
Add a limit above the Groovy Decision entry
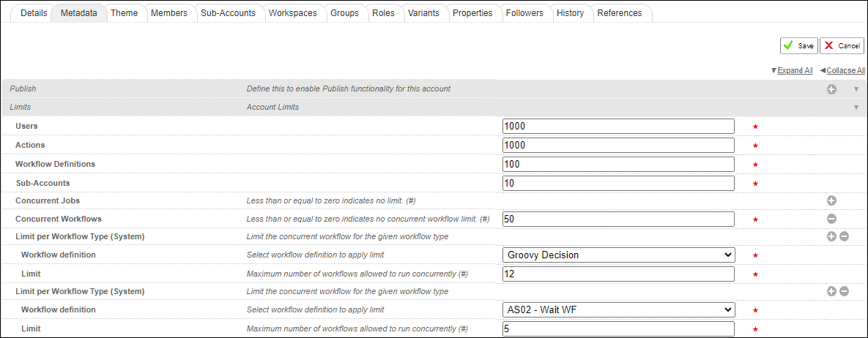831,237
